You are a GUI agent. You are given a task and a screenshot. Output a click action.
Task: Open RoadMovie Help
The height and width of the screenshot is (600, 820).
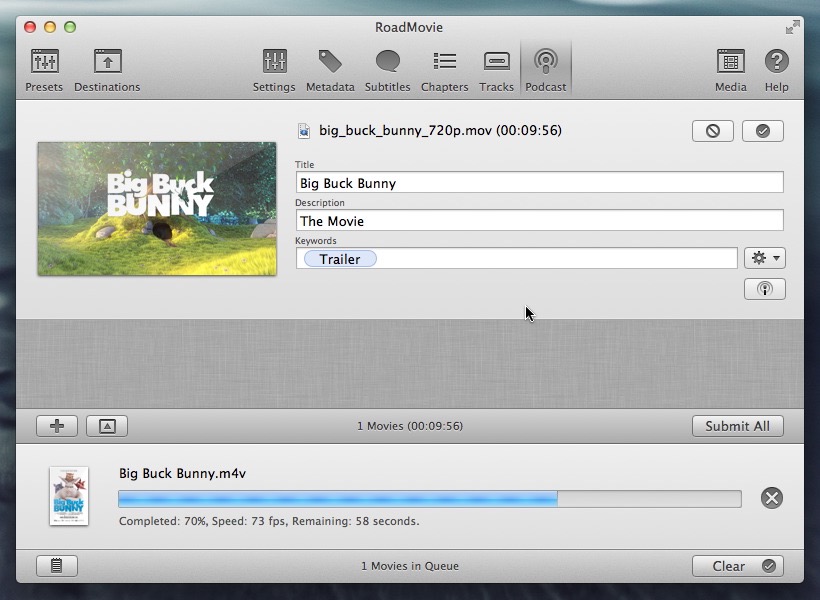tap(777, 70)
